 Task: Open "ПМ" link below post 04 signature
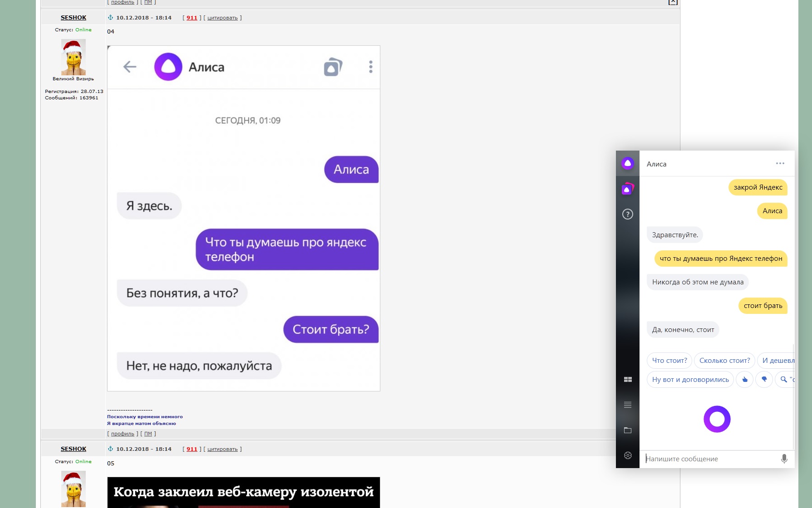[x=148, y=434]
